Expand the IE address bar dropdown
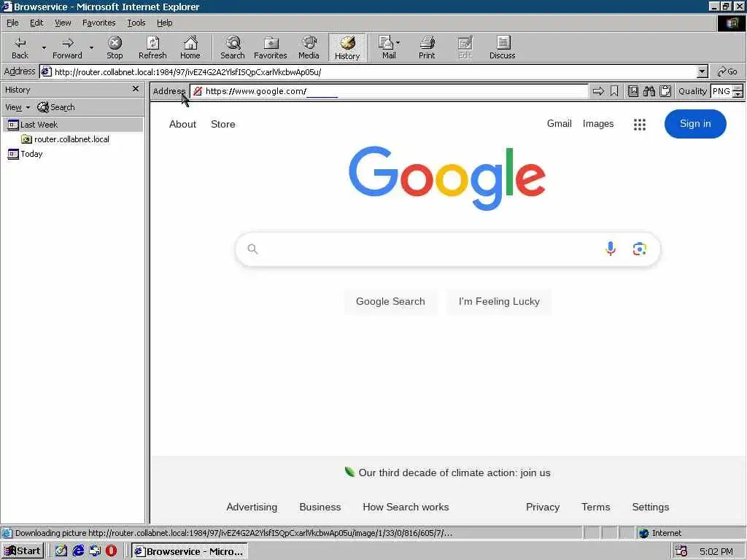 (x=703, y=72)
